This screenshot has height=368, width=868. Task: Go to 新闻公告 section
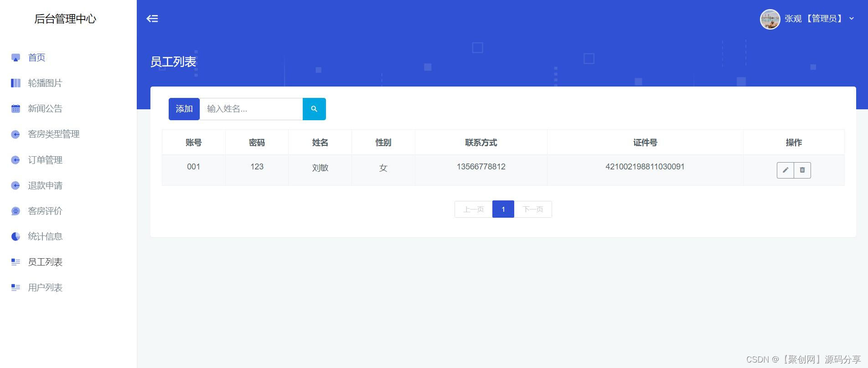[45, 108]
